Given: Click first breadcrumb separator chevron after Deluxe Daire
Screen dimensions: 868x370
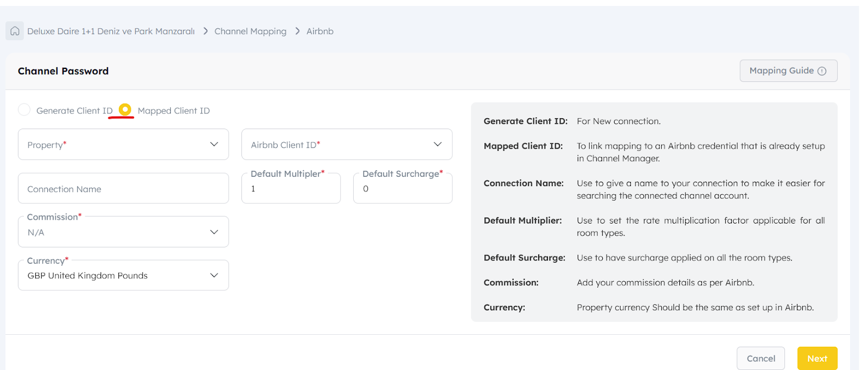Looking at the screenshot, I should (206, 31).
